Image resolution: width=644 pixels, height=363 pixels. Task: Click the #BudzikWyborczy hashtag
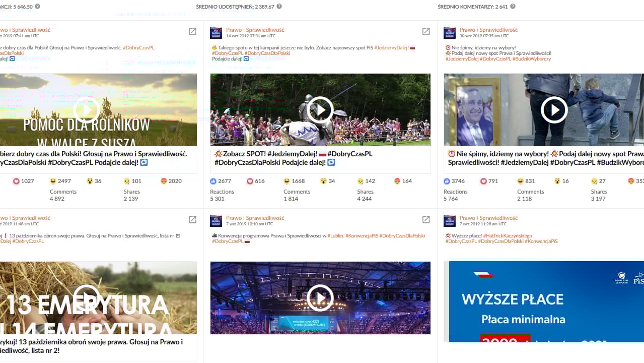(532, 59)
